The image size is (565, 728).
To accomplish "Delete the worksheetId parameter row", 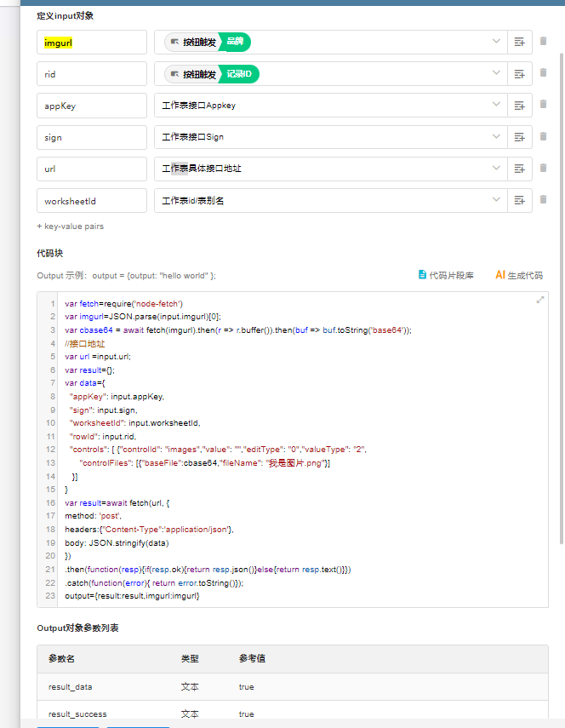I will [543, 200].
